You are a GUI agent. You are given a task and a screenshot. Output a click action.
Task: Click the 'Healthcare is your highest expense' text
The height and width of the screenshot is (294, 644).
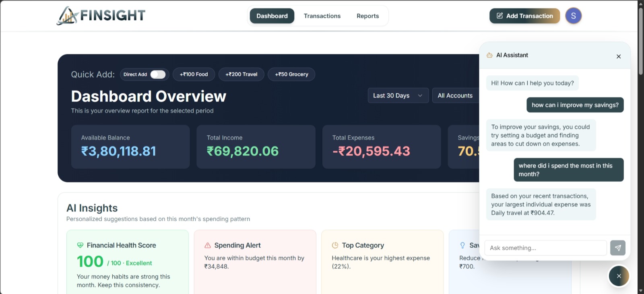click(381, 262)
